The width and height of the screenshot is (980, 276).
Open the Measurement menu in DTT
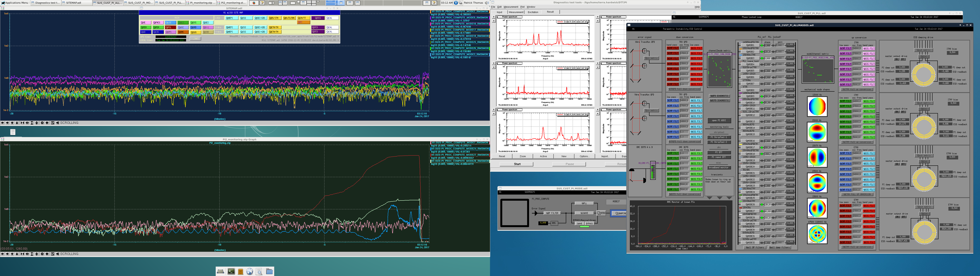click(x=511, y=7)
